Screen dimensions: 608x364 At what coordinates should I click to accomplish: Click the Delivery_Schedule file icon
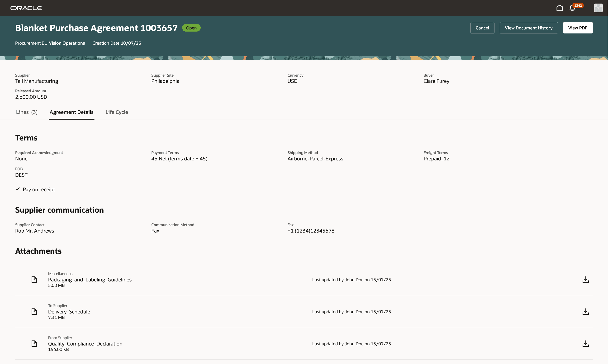pyautogui.click(x=34, y=312)
